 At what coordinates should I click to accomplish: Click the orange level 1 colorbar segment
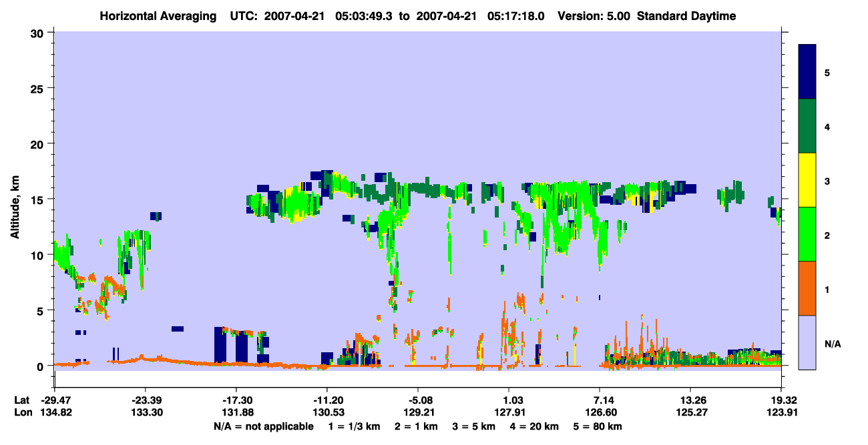point(807,288)
